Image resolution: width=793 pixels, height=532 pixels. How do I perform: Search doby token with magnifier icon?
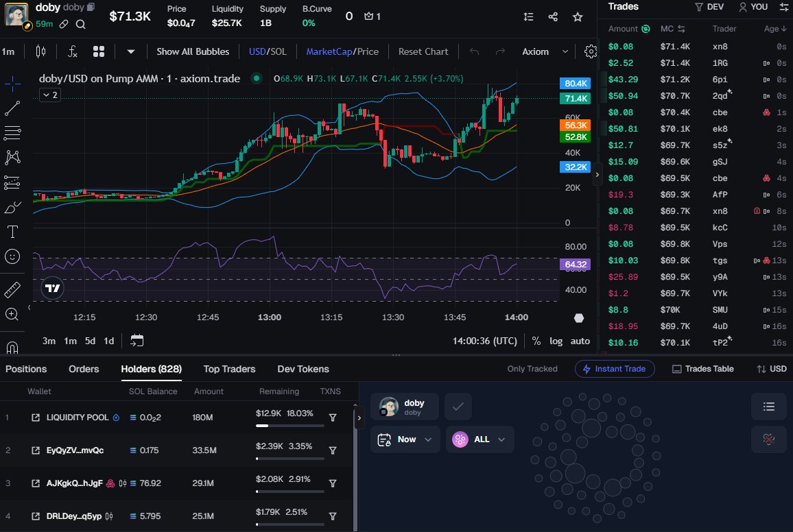pyautogui.click(x=80, y=24)
